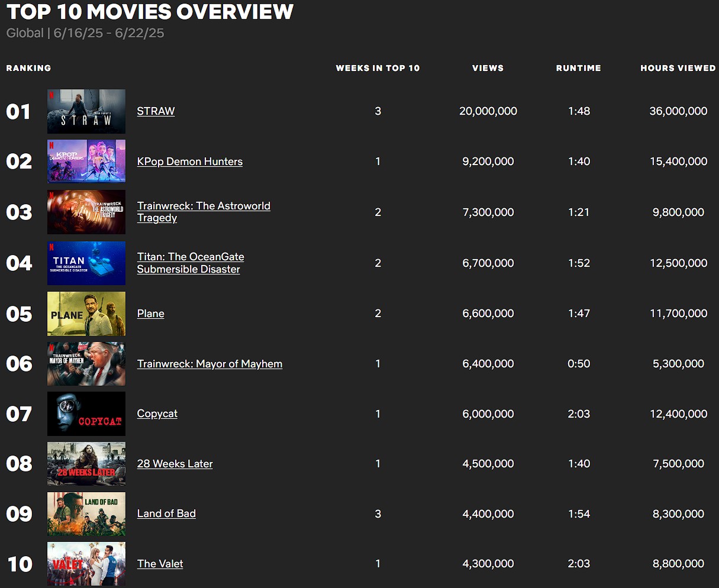Click the 4,500,000 views value
Screen dimensions: 719x588
coord(488,464)
